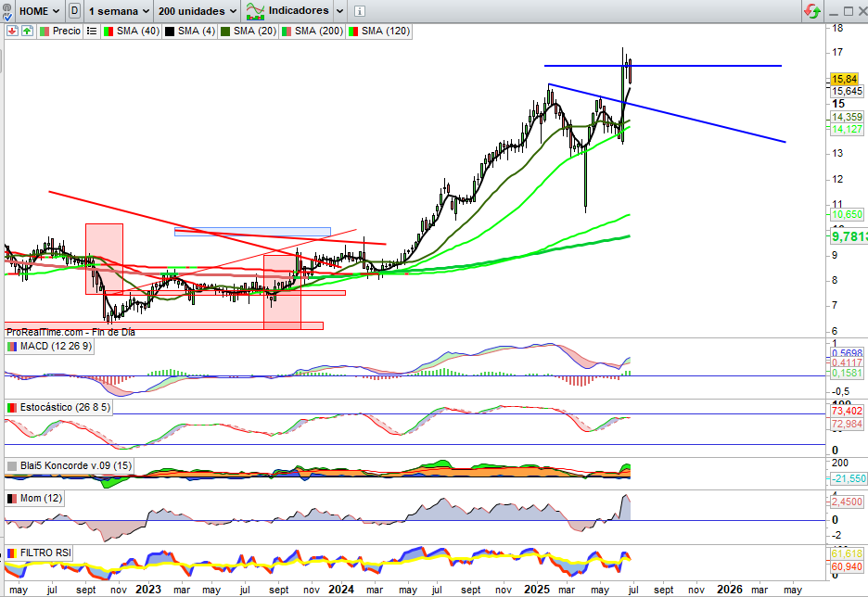Click the red-green trading arrows icon

point(812,10)
